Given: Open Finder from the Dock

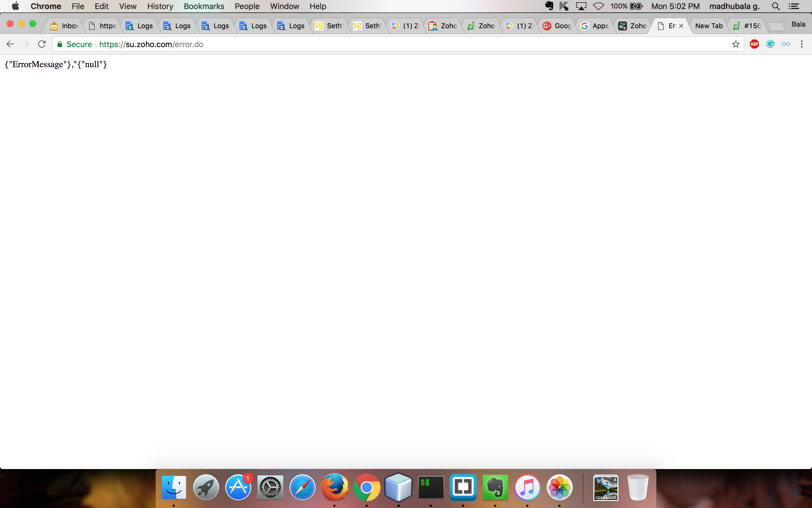Looking at the screenshot, I should [174, 487].
